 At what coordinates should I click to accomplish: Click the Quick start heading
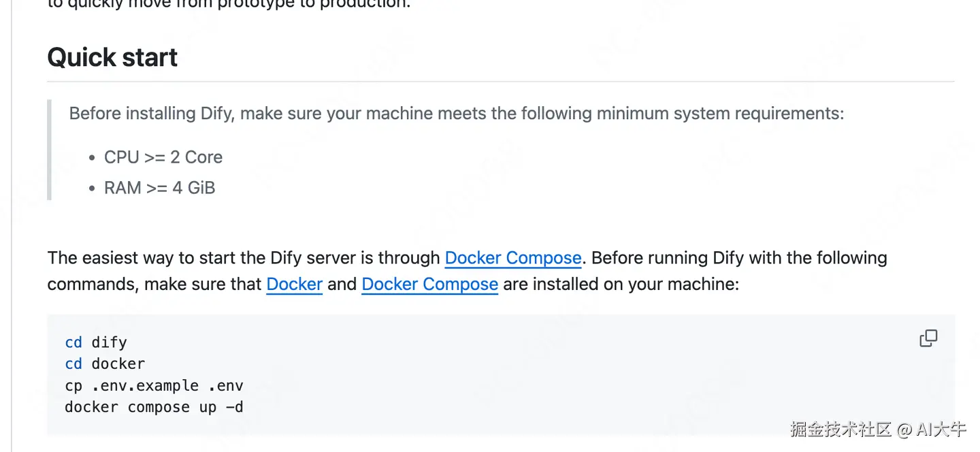tap(112, 58)
